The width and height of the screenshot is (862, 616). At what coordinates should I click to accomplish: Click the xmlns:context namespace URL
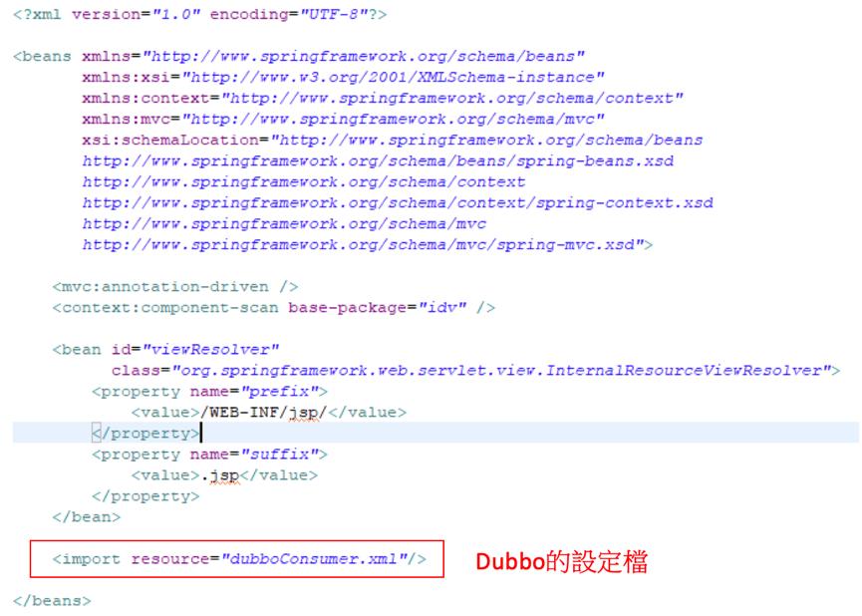tap(451, 98)
